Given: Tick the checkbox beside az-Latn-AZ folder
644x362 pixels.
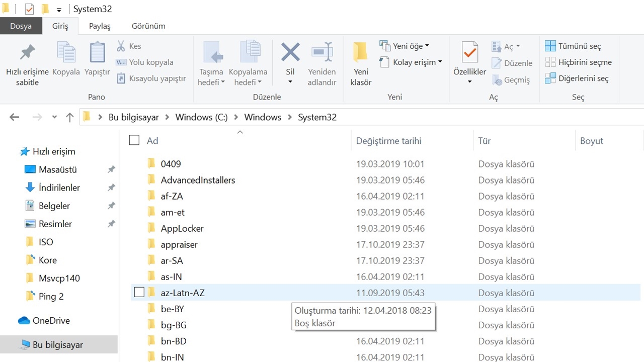Looking at the screenshot, I should (139, 292).
